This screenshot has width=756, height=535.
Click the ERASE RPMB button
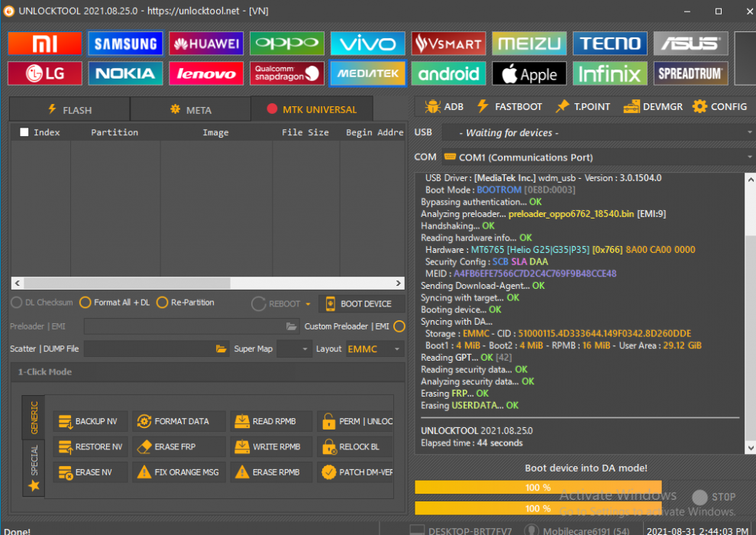(271, 472)
